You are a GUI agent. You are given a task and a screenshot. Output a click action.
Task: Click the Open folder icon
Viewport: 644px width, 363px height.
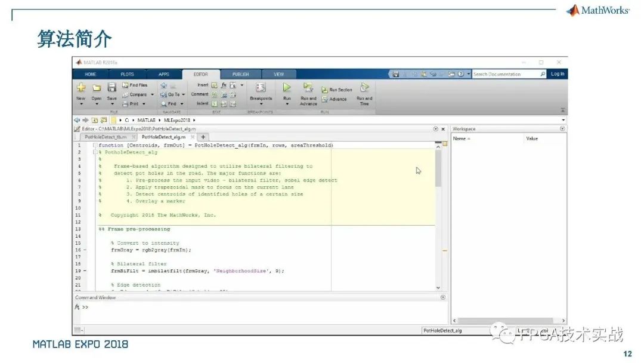(x=97, y=88)
